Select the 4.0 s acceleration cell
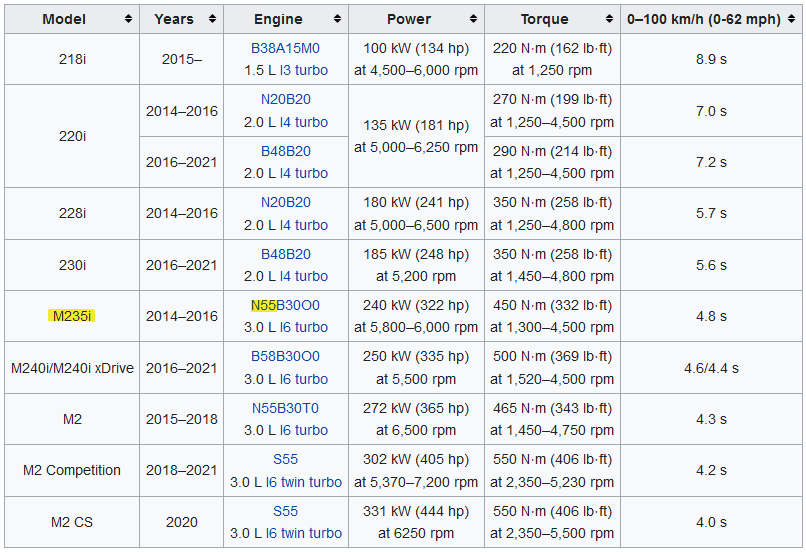The image size is (806, 552). (x=711, y=522)
